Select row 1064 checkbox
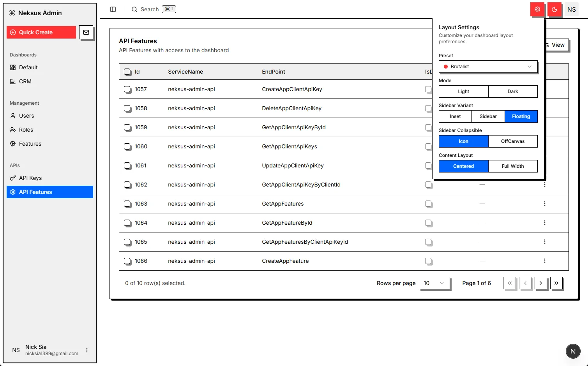This screenshot has height=366, width=588. click(x=127, y=223)
